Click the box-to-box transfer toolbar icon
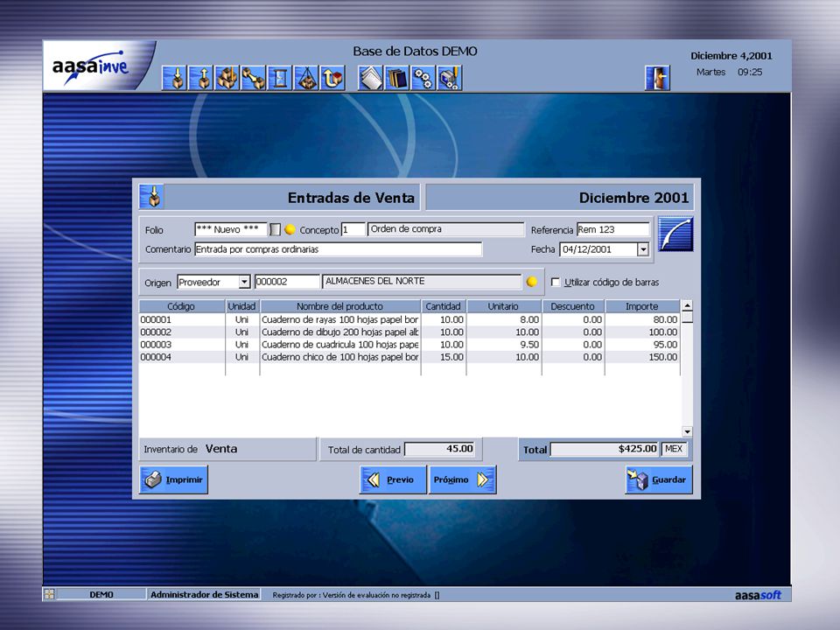840x630 pixels. click(x=254, y=78)
